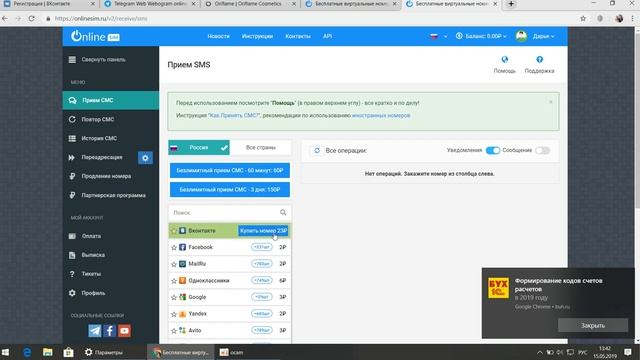Open the БУХ 1С notification thumbnail
Viewport: 640px width, 360px height.
coord(498,288)
